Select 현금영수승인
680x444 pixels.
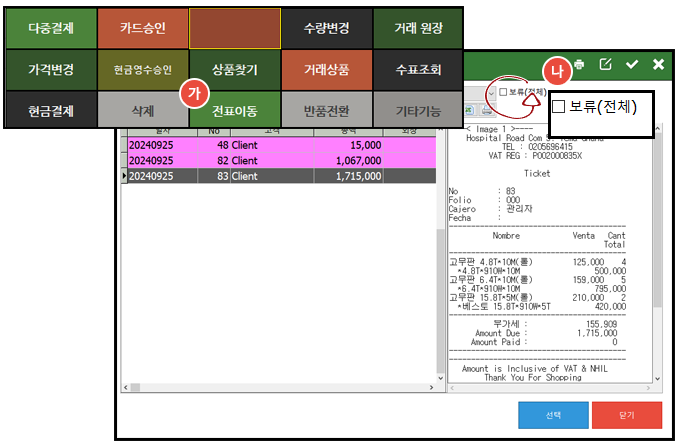[143, 69]
